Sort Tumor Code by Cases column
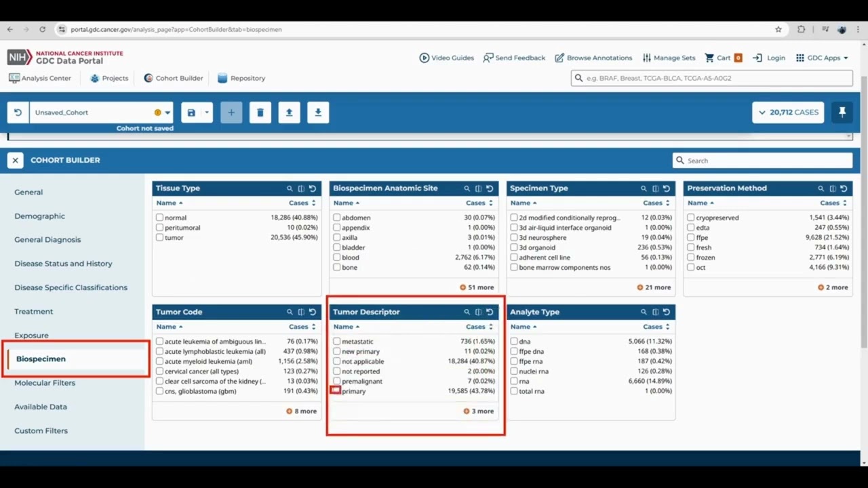 pos(302,327)
